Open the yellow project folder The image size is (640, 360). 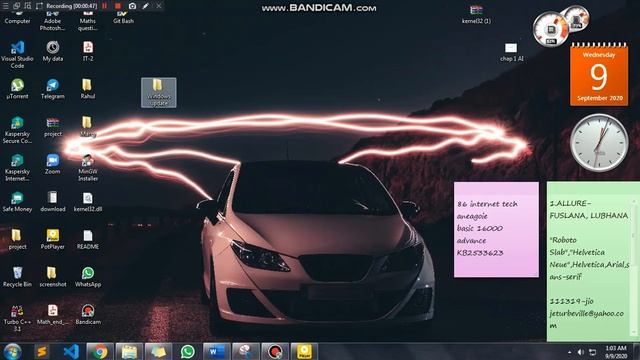[17, 239]
